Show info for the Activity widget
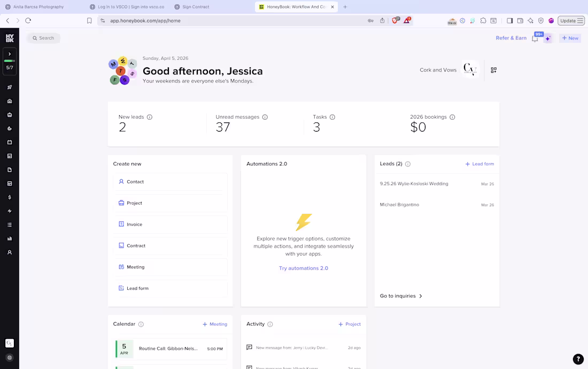This screenshot has height=369, width=588. (x=270, y=325)
